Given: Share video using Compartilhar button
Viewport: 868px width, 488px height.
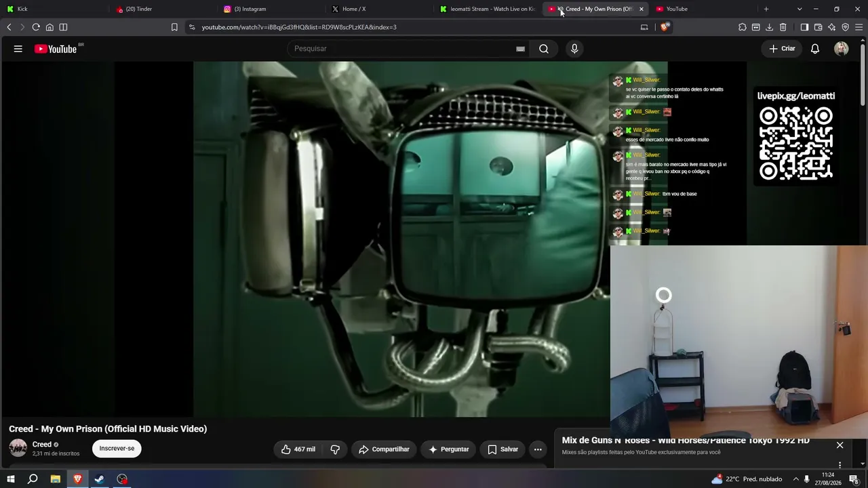Looking at the screenshot, I should (384, 449).
